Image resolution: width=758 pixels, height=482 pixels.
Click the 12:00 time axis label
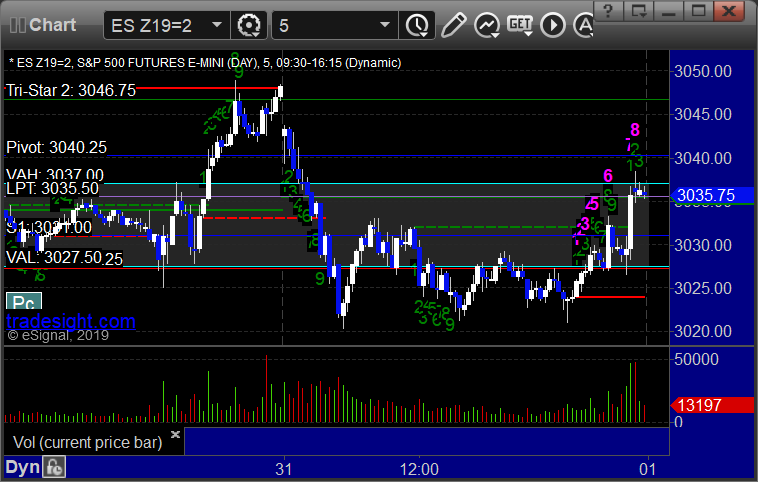click(x=419, y=469)
